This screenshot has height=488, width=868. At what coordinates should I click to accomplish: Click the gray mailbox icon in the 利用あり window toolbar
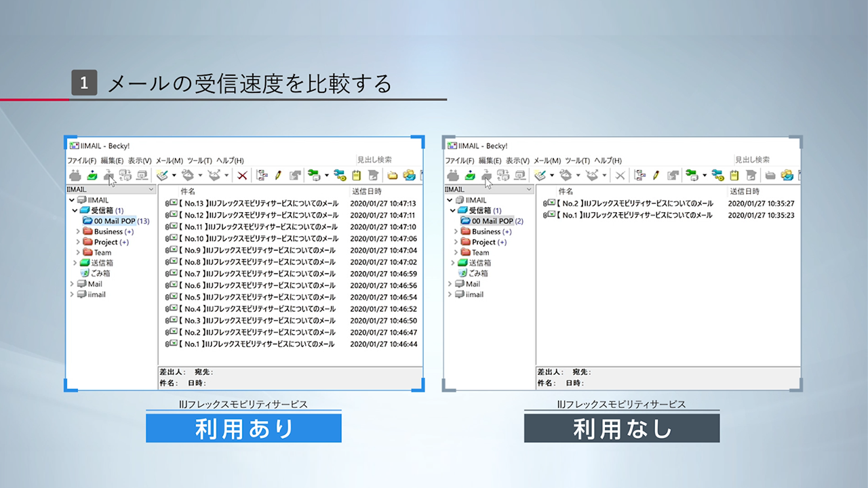point(75,175)
